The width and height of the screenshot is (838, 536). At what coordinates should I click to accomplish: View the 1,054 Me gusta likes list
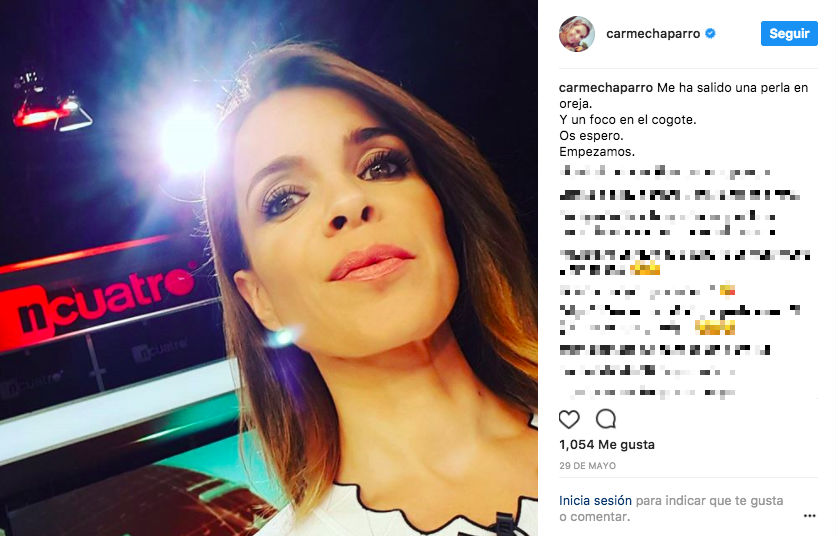[x=607, y=445]
